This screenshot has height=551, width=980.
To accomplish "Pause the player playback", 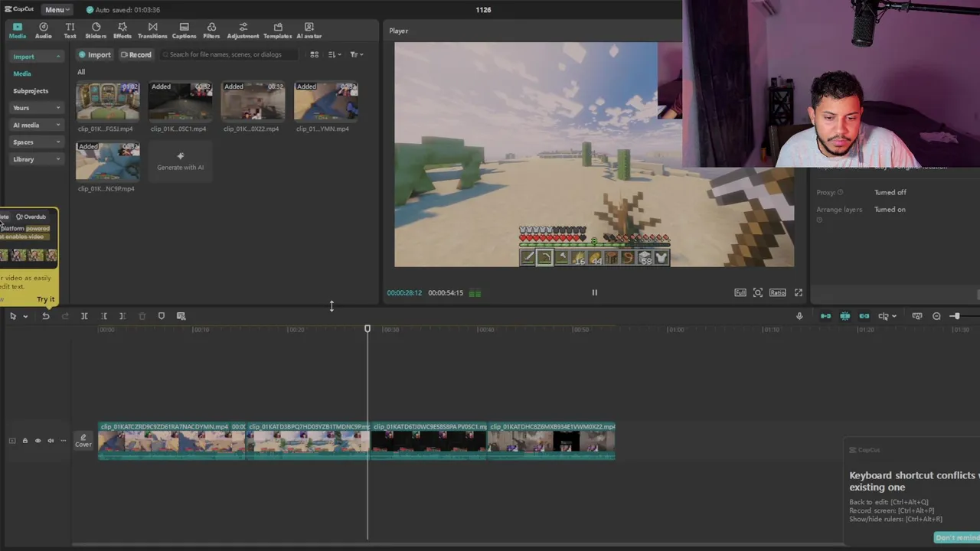I will 594,292.
